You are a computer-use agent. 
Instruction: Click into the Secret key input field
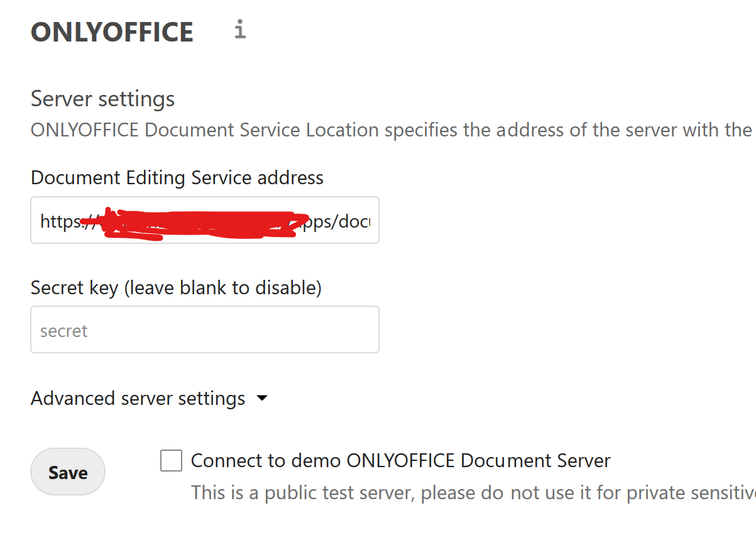[205, 329]
